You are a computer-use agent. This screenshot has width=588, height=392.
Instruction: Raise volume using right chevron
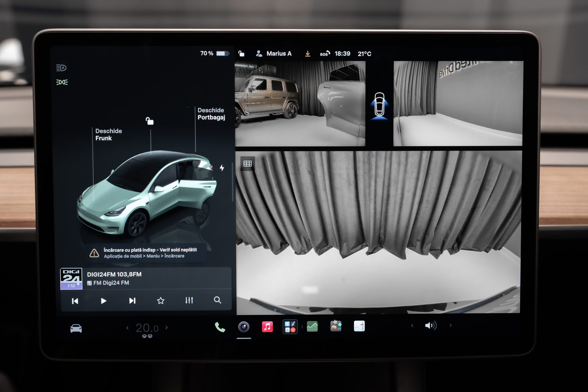(451, 325)
